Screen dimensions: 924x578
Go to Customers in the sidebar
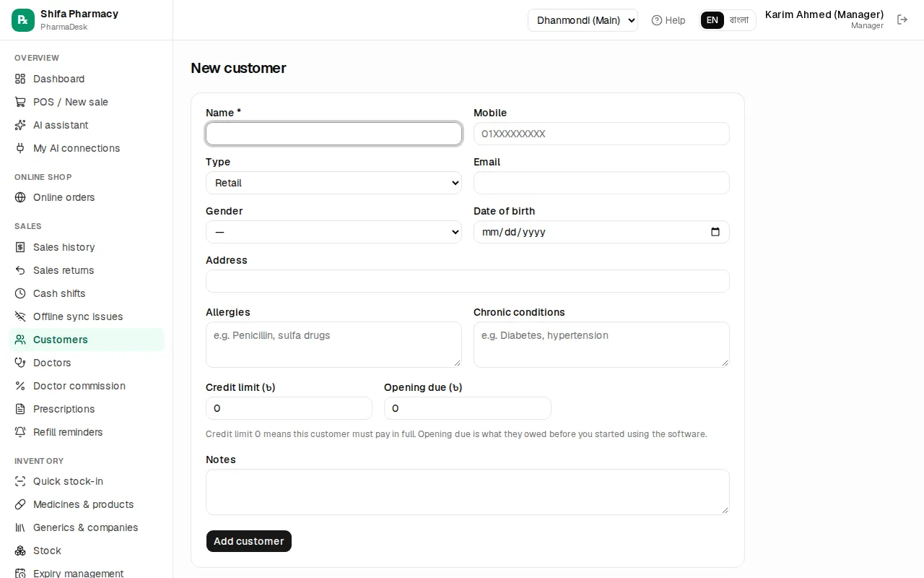(x=87, y=340)
